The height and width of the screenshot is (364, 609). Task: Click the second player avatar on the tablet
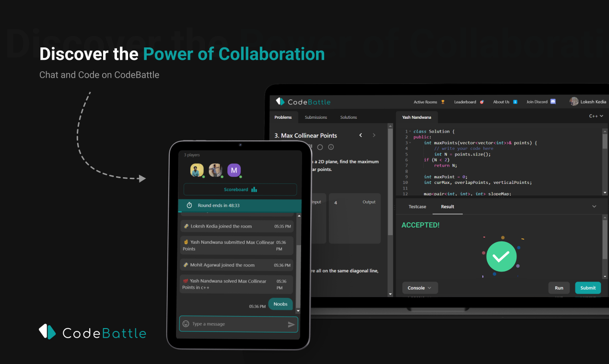[x=215, y=170]
